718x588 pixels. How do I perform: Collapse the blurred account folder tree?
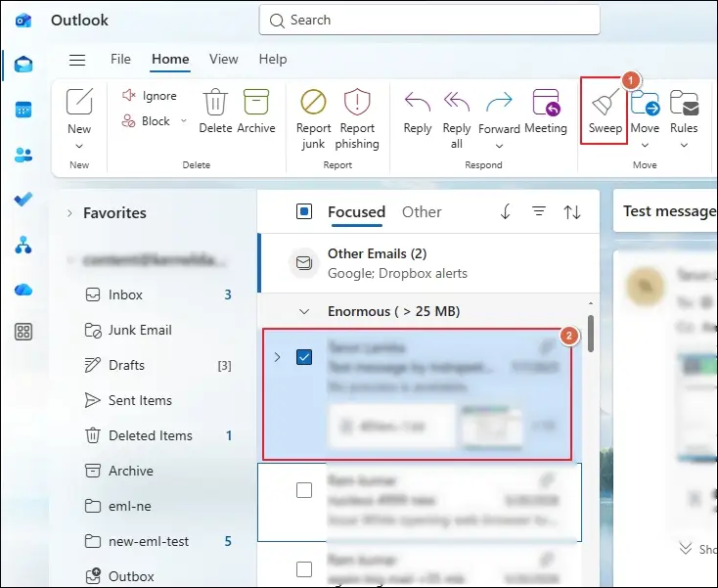click(69, 260)
